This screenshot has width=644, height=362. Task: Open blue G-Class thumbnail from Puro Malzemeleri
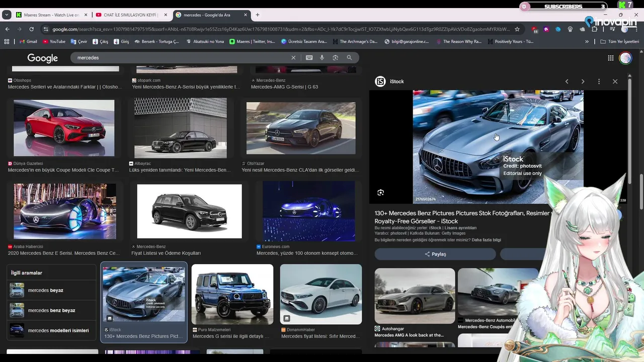pos(232,294)
